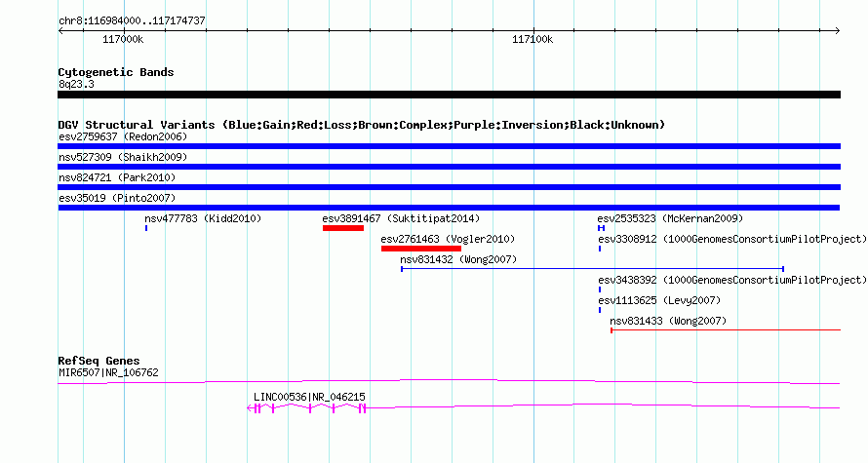This screenshot has width=868, height=463.
Task: Click label esv3438392 (1000GenomesConsortiumPilotProject)
Action: click(732, 280)
